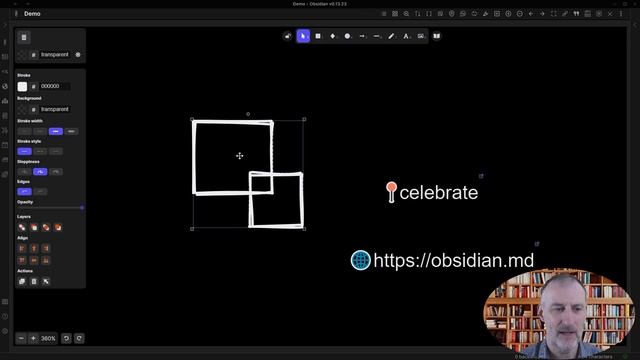The image size is (640, 360).
Task: Select the Line tool
Action: (x=377, y=36)
